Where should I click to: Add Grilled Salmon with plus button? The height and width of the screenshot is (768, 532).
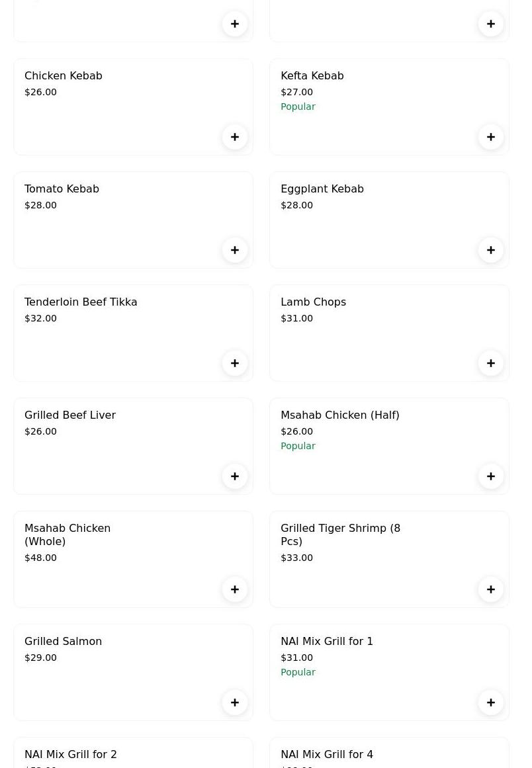coord(235,703)
